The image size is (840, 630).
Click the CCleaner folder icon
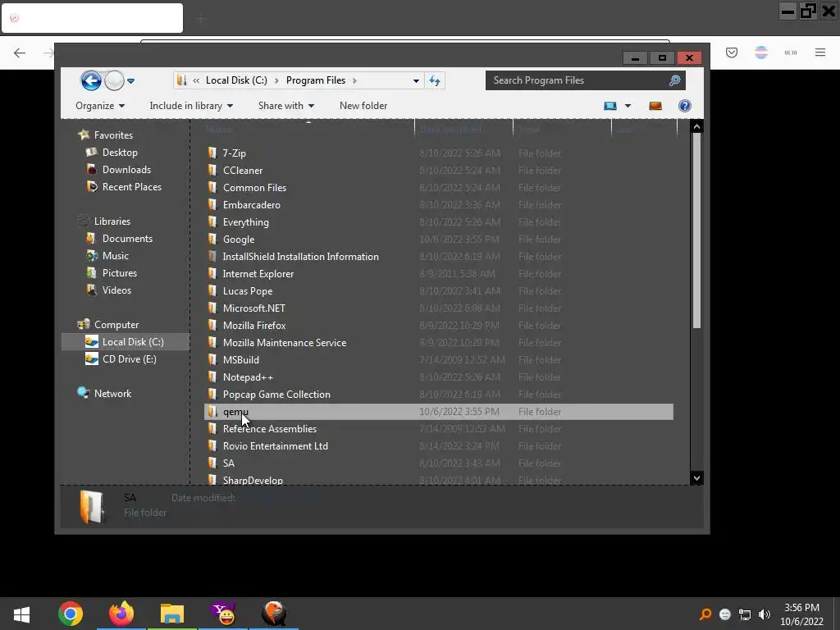212,171
